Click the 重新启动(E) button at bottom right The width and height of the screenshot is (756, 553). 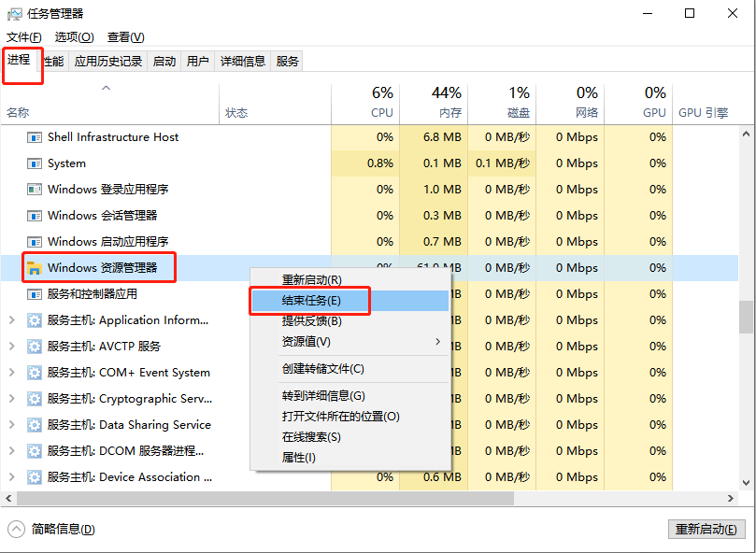(x=706, y=530)
